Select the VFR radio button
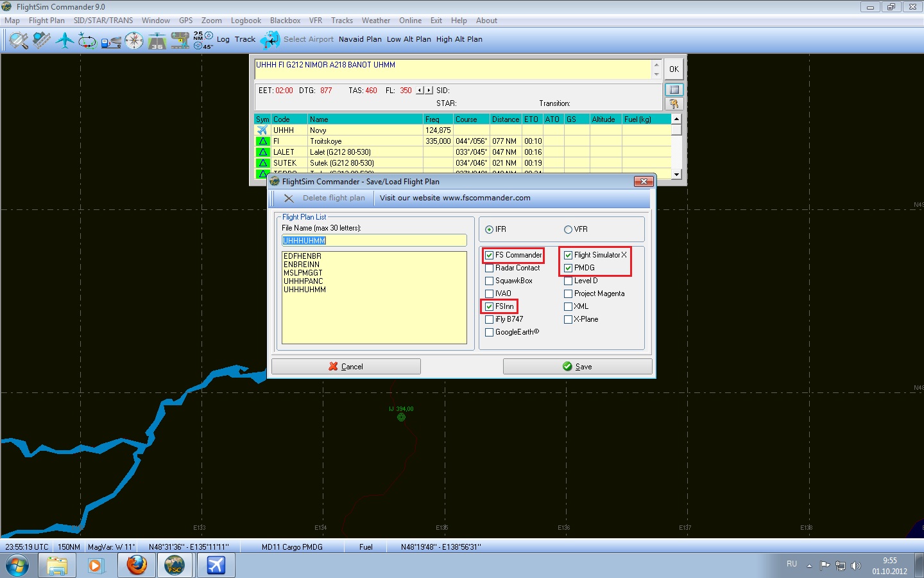924x578 pixels. click(568, 229)
